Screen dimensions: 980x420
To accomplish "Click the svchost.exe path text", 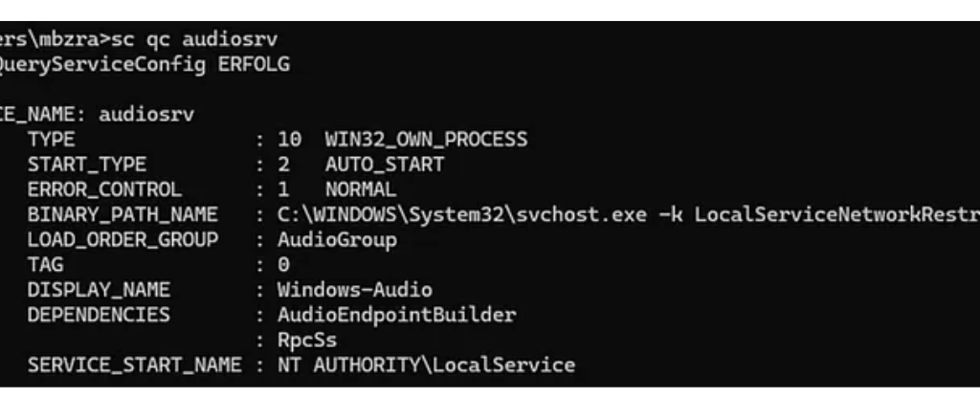I will click(460, 214).
